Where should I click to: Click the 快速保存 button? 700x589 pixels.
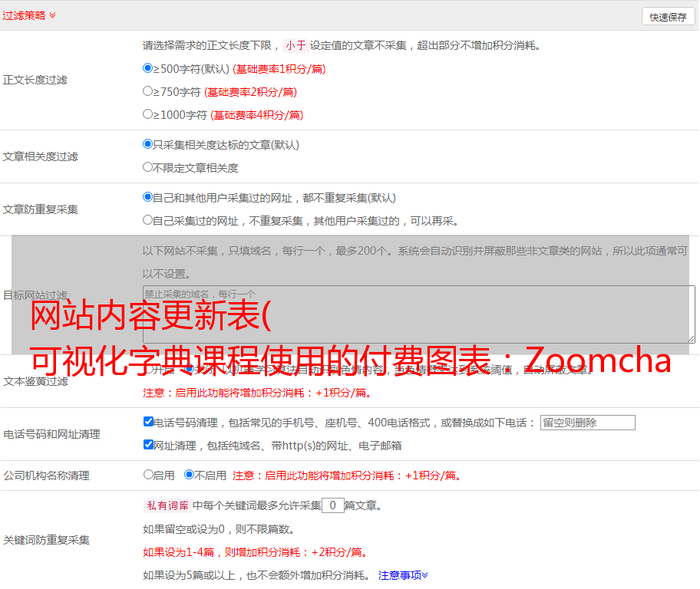pos(669,17)
